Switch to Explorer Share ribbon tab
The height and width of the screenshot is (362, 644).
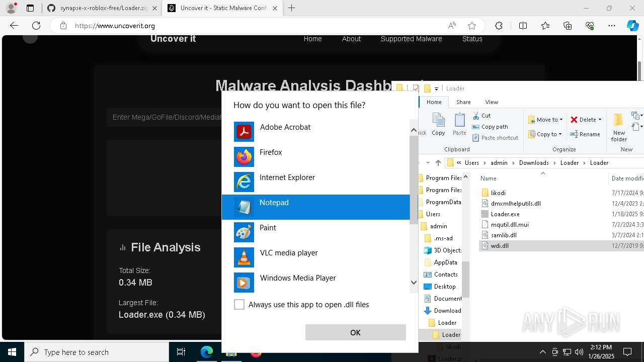click(x=463, y=102)
